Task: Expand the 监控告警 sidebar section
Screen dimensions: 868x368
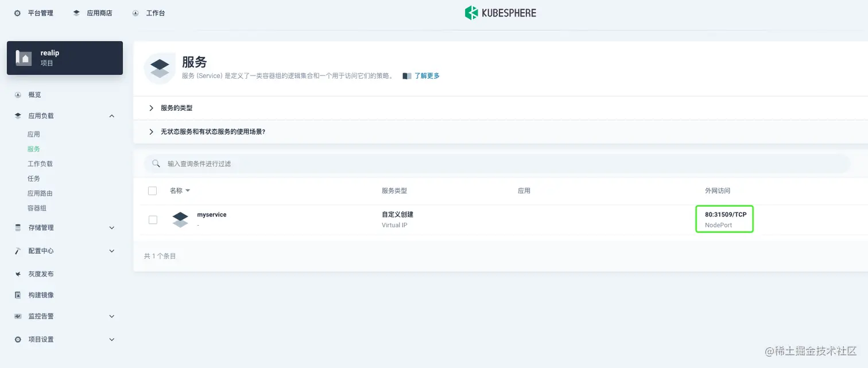Action: coord(112,316)
